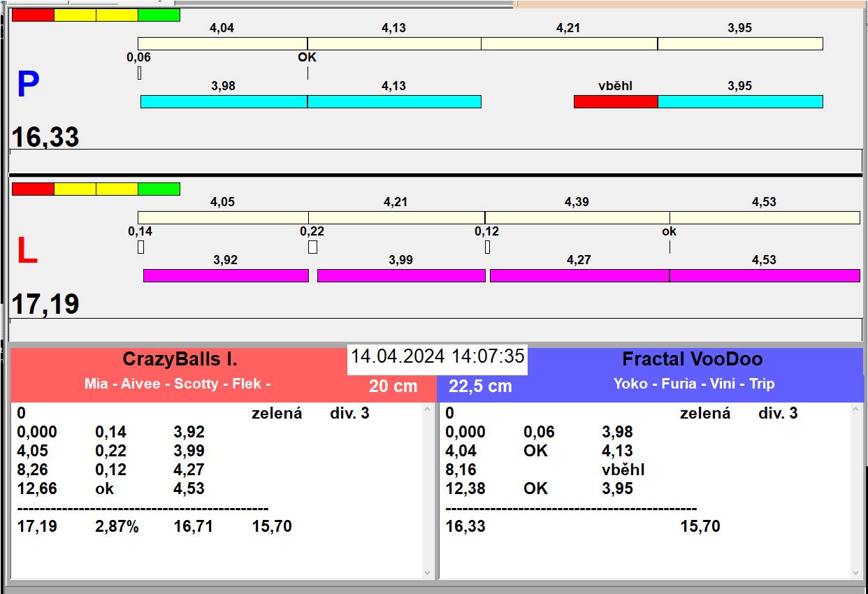Click the cream segment labeled 4,21 in lane P

pos(569,43)
